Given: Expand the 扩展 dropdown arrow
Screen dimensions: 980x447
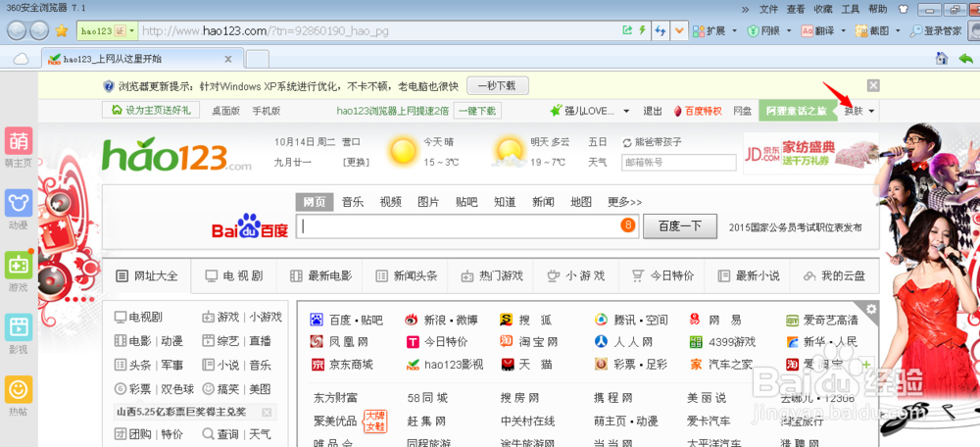Looking at the screenshot, I should [x=734, y=30].
